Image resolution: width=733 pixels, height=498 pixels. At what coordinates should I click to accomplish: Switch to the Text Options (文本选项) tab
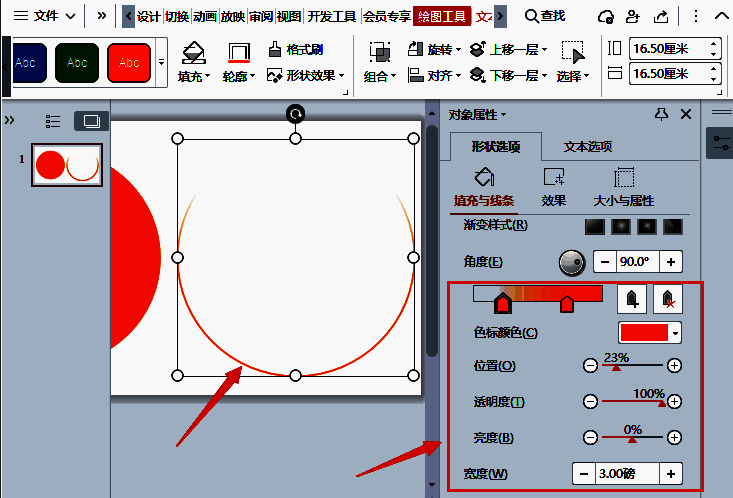587,147
